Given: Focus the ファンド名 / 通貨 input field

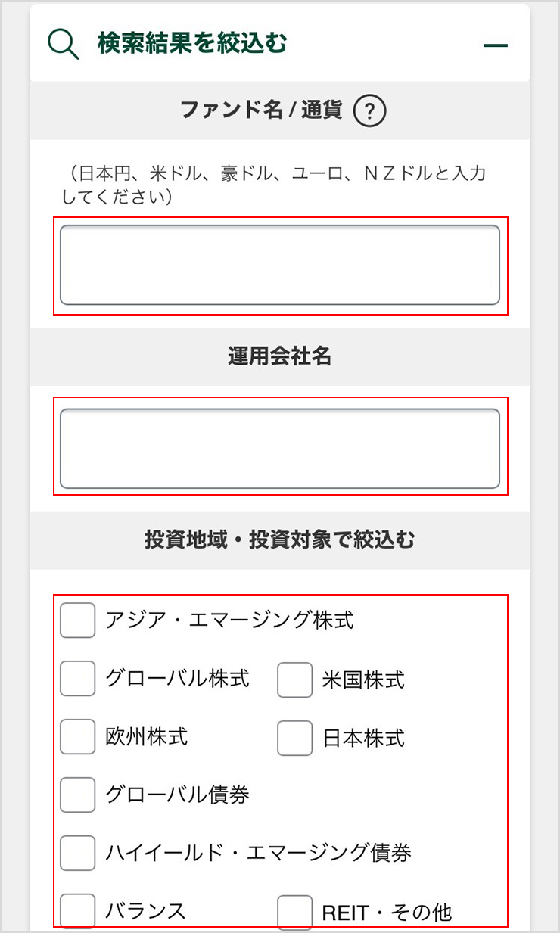Looking at the screenshot, I should click(x=280, y=265).
